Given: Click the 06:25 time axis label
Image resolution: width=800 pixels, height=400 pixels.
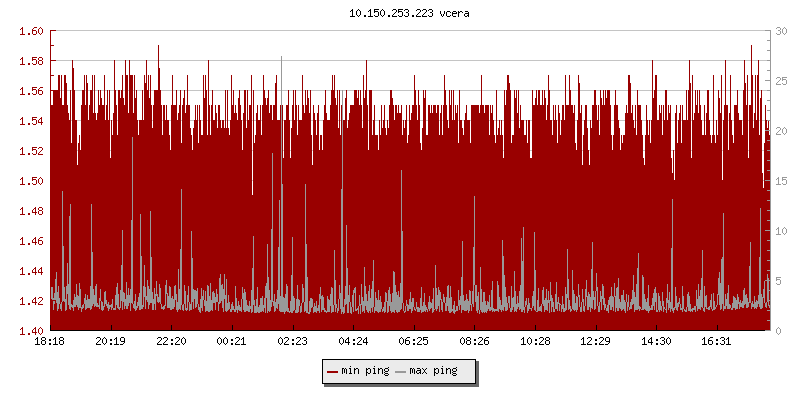Looking at the screenshot, I should [x=413, y=342].
